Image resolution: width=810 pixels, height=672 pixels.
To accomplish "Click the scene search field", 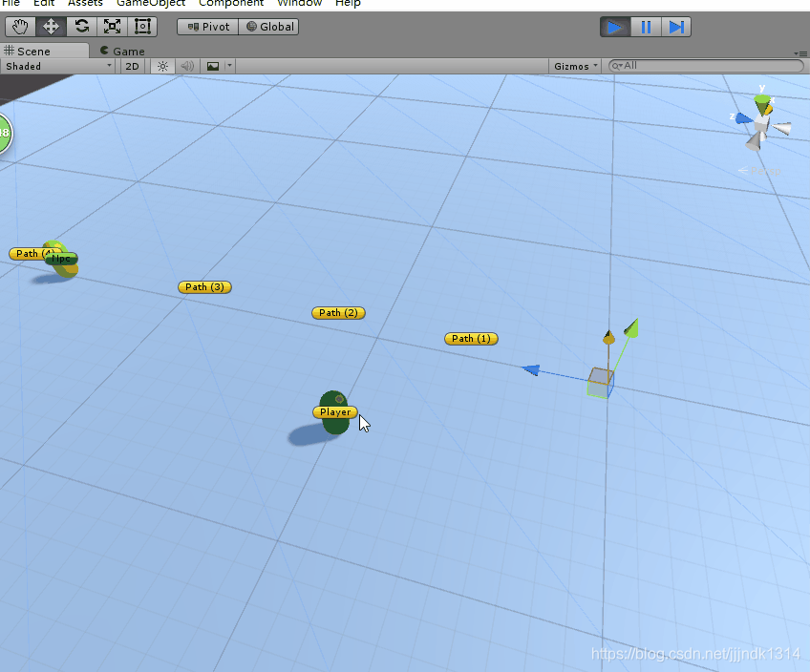I will [x=706, y=66].
